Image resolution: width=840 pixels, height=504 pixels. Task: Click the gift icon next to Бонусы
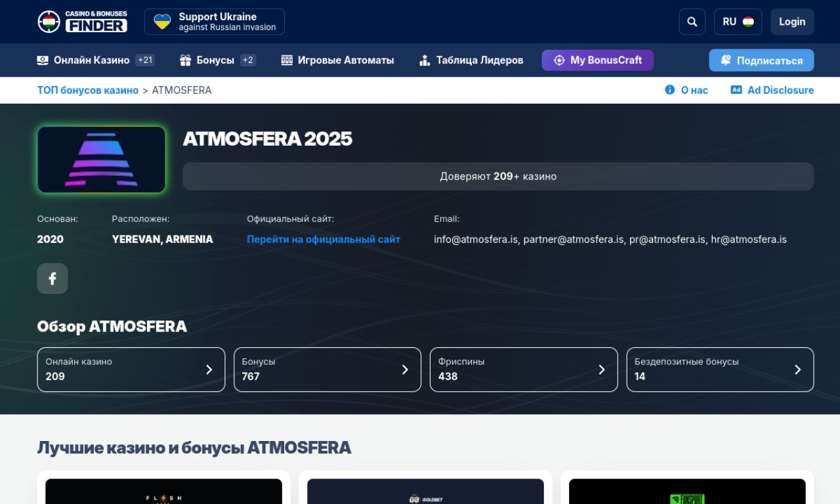click(185, 60)
